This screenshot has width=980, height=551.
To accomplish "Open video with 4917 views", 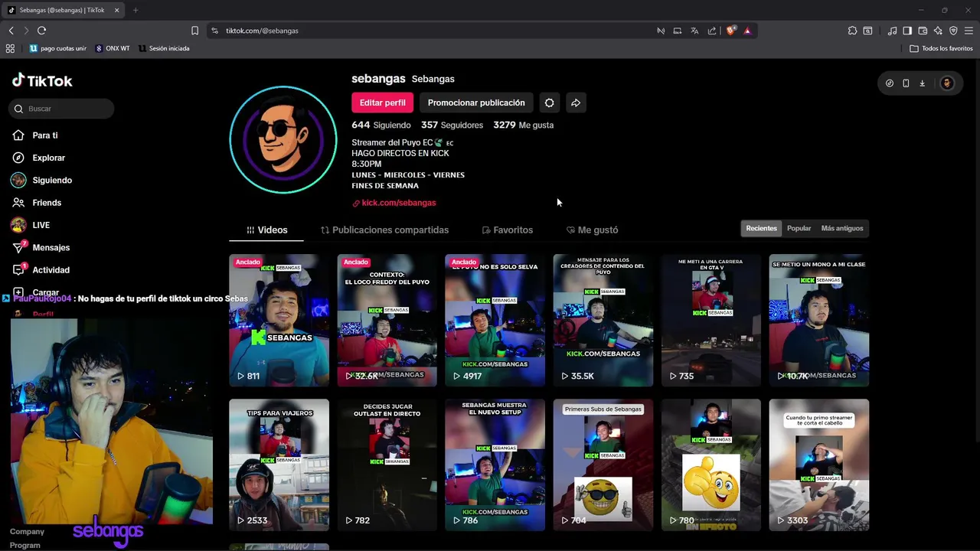I will [495, 320].
